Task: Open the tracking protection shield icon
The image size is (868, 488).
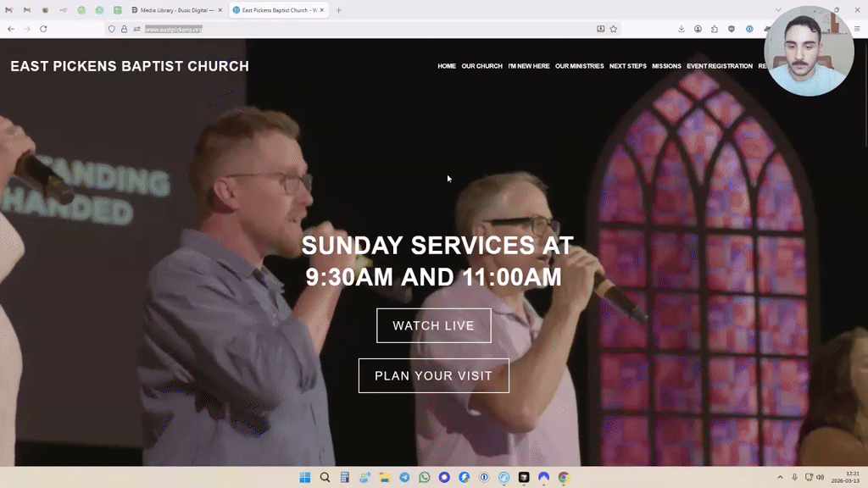Action: (112, 29)
